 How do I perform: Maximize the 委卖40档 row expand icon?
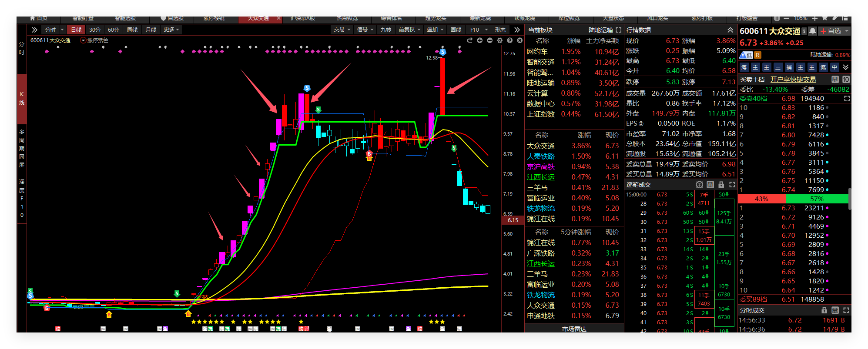click(847, 99)
